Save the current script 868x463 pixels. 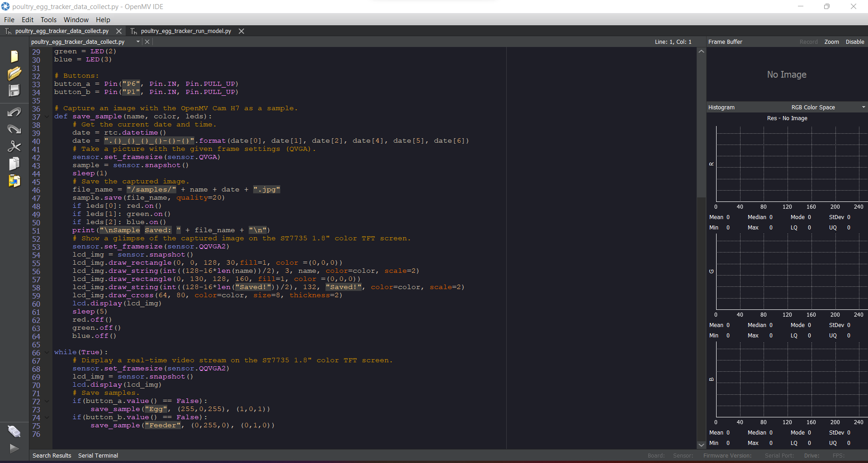point(15,90)
